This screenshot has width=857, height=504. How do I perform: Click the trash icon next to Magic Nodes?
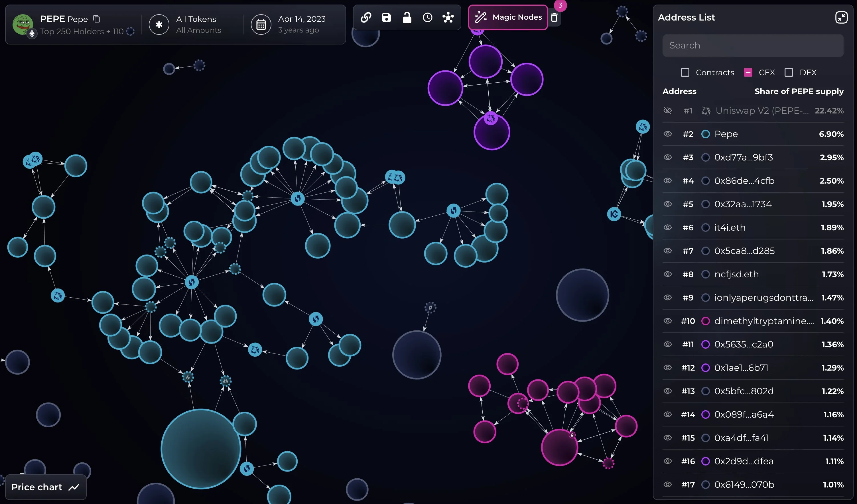click(554, 17)
